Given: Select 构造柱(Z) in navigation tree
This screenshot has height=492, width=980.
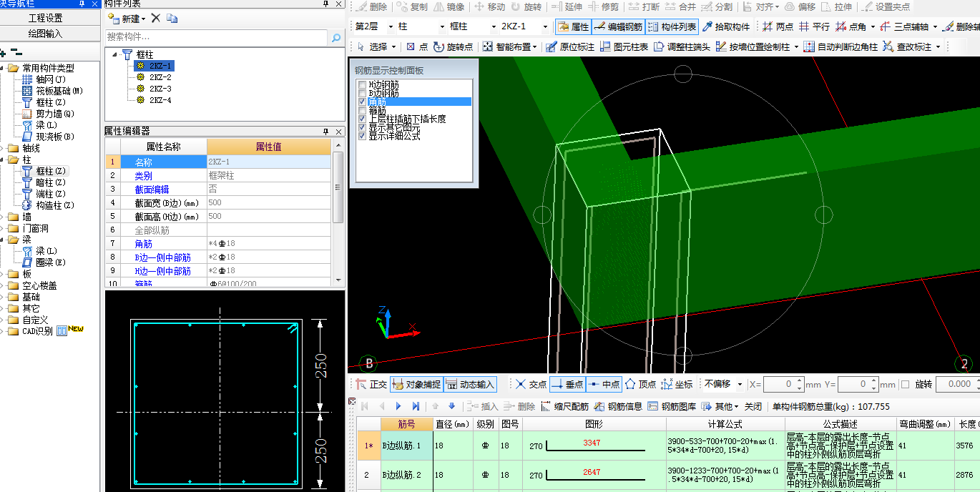Looking at the screenshot, I should [55, 205].
